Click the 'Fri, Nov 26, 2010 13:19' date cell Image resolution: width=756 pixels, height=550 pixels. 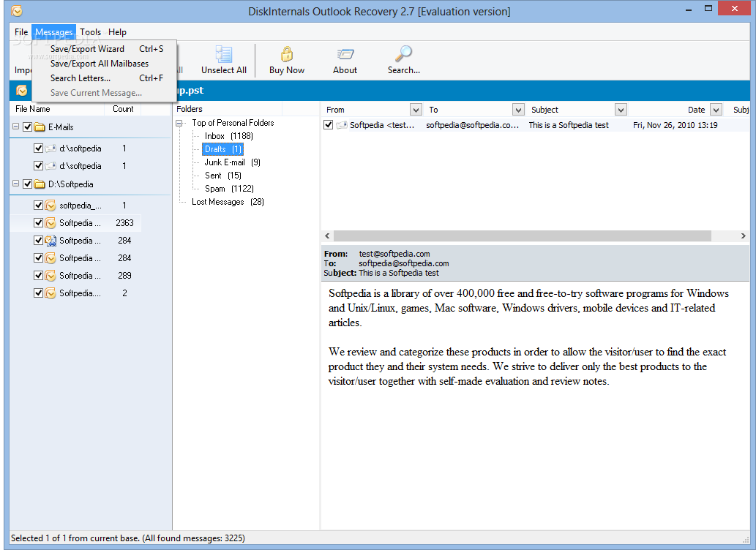675,125
